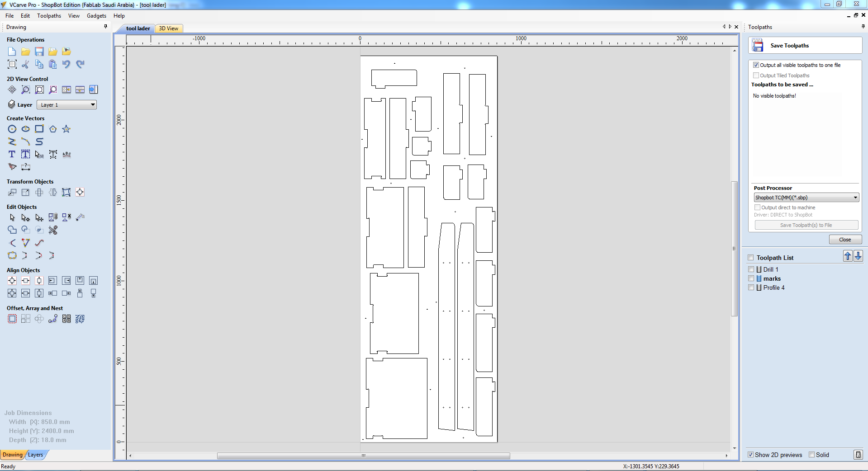Image resolution: width=868 pixels, height=471 pixels.
Task: Select the tool lader document tab
Action: [138, 28]
